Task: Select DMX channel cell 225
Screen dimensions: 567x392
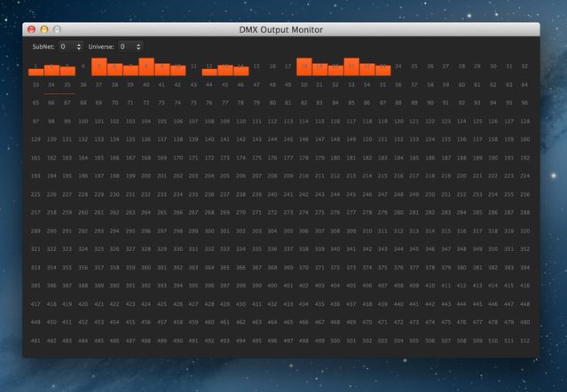Action: 35,194
